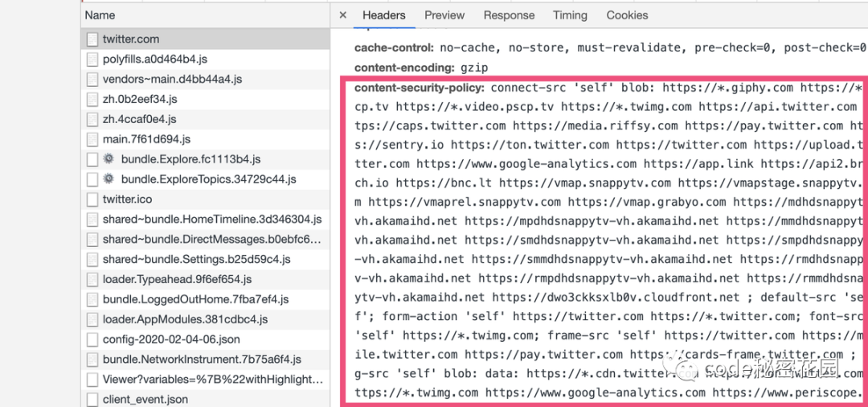Image resolution: width=868 pixels, height=407 pixels.
Task: Open the Timing tab
Action: (570, 15)
